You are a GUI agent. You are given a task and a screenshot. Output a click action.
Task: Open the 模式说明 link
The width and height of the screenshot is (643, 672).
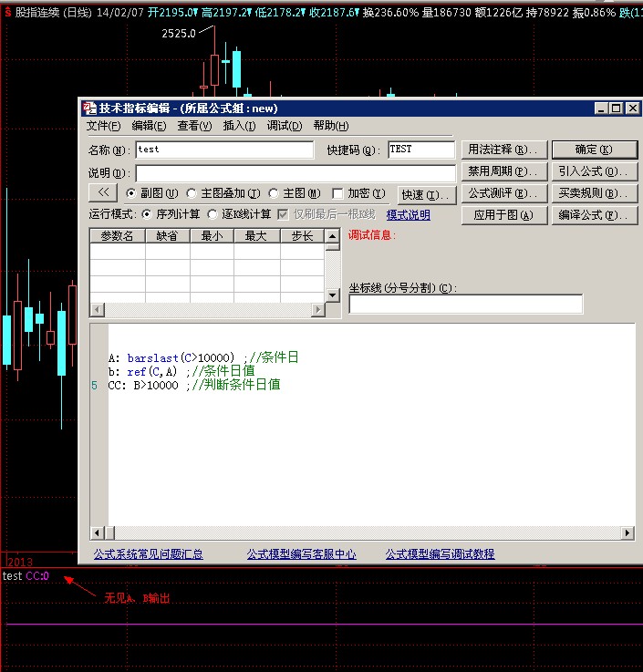[408, 215]
